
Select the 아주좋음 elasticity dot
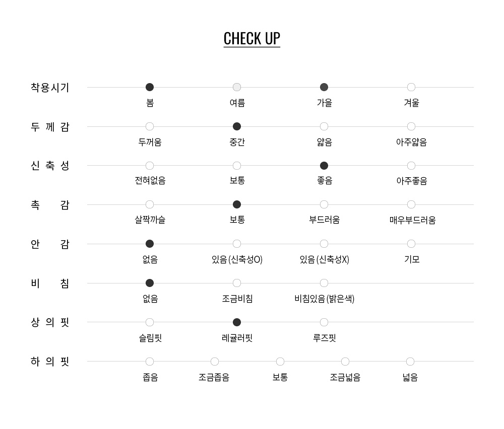(x=411, y=166)
